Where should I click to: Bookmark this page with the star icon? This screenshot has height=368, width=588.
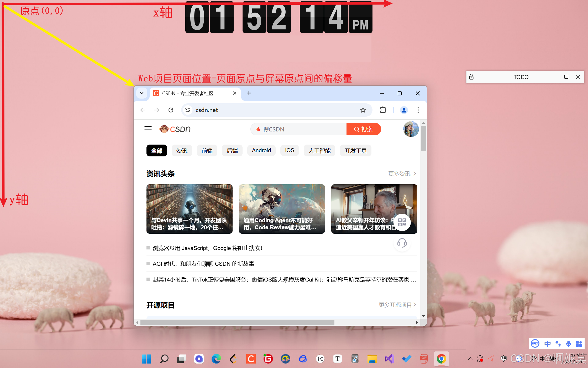(x=363, y=110)
